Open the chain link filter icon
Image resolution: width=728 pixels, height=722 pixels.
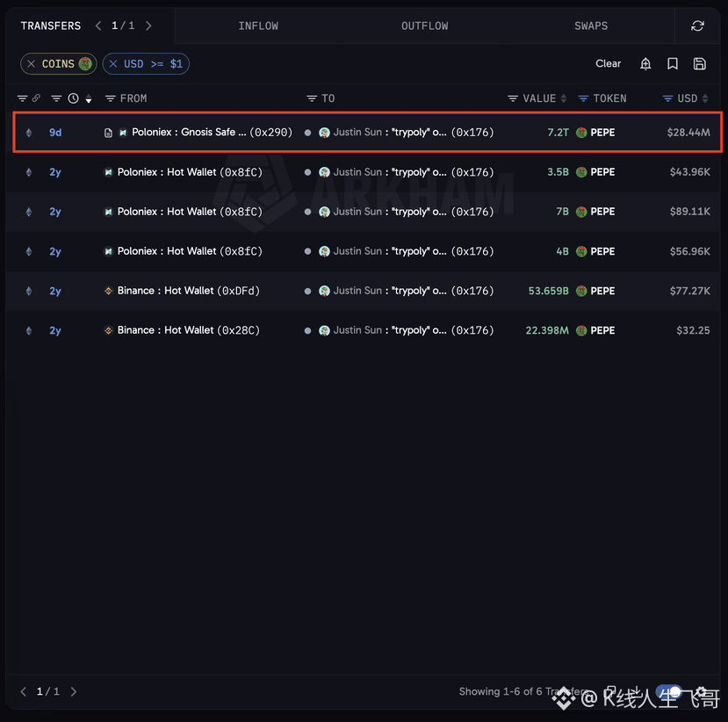point(36,98)
